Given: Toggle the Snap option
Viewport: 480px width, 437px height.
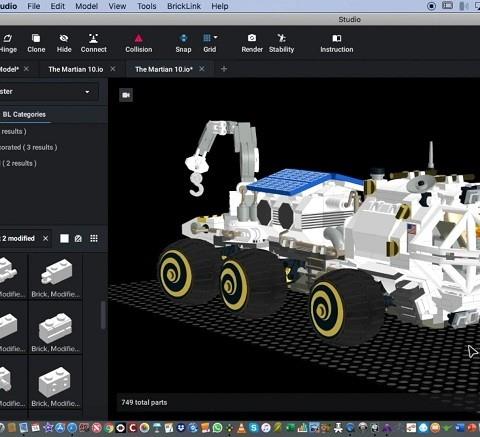Looking at the screenshot, I should (x=183, y=43).
